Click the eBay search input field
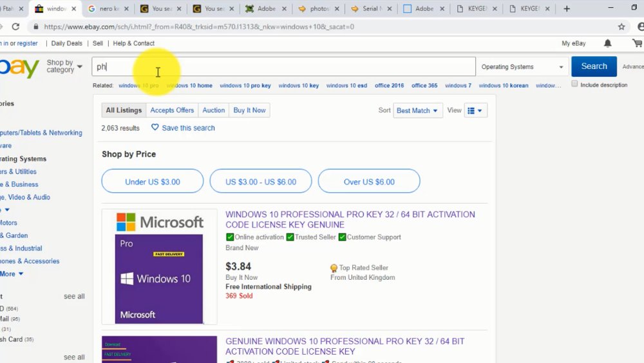The image size is (644, 363). tap(283, 66)
